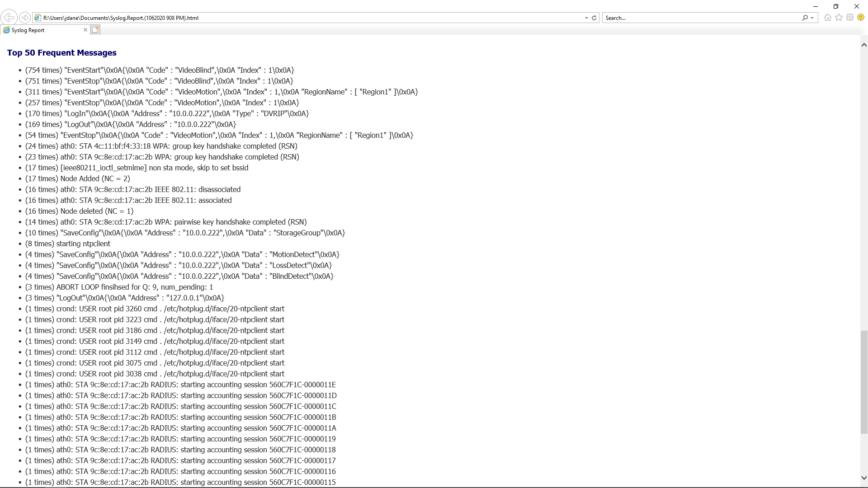Click the browser Forward arrow button
Screen dimensions: 868x488
[x=25, y=18]
